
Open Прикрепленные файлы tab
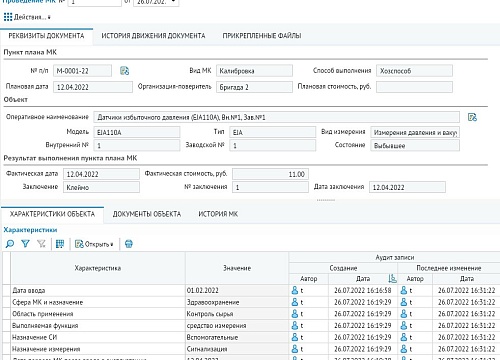[262, 36]
